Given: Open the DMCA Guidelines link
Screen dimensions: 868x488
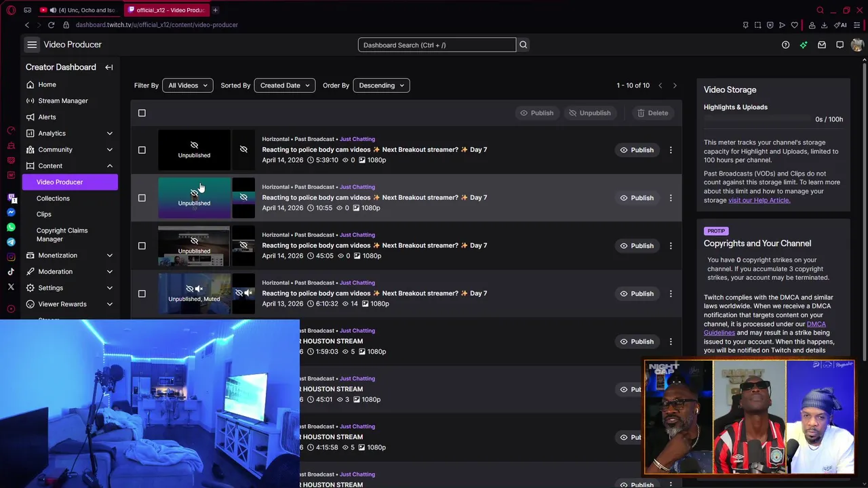Looking at the screenshot, I should coord(764,328).
